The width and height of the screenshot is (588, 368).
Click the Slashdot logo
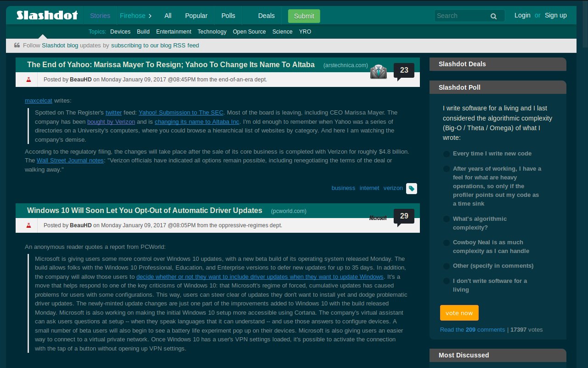pos(47,15)
